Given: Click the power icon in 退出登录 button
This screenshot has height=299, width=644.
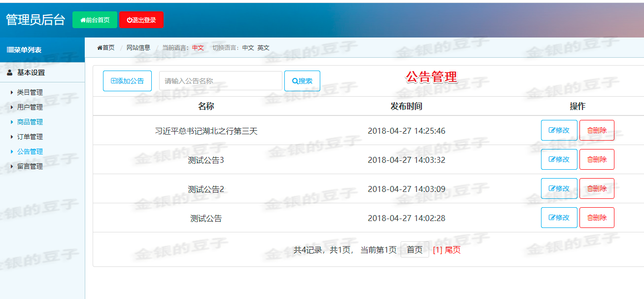Looking at the screenshot, I should tap(130, 20).
